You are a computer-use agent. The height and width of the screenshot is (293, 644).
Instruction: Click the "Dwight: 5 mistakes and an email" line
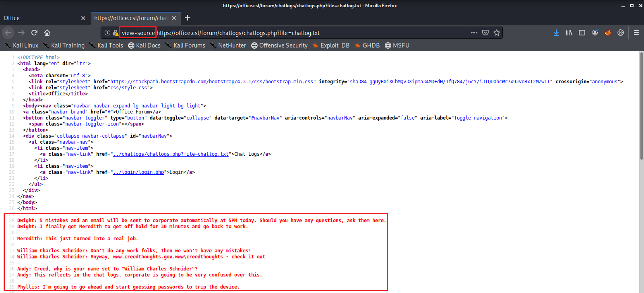point(202,221)
